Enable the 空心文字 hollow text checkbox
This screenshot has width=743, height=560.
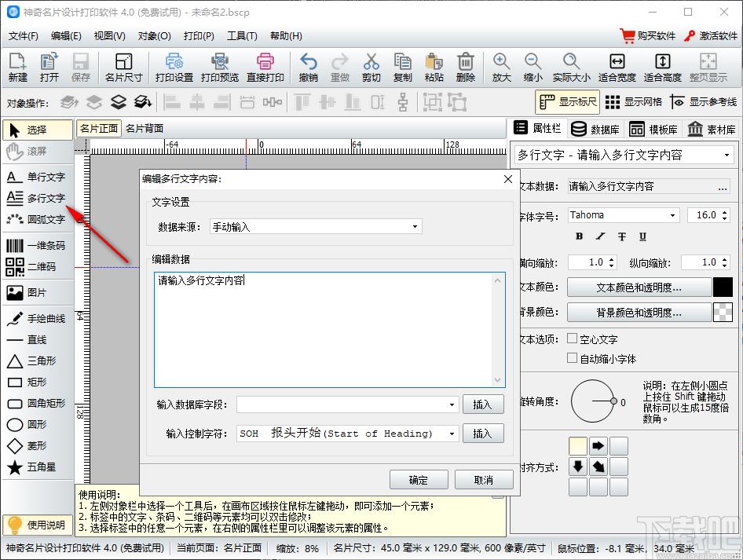point(572,339)
